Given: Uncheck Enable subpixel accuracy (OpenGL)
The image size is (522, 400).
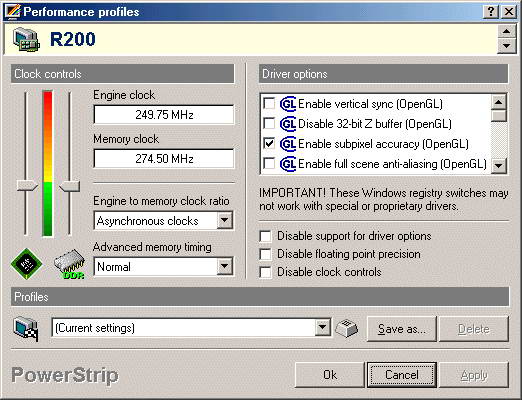Looking at the screenshot, I should click(269, 144).
